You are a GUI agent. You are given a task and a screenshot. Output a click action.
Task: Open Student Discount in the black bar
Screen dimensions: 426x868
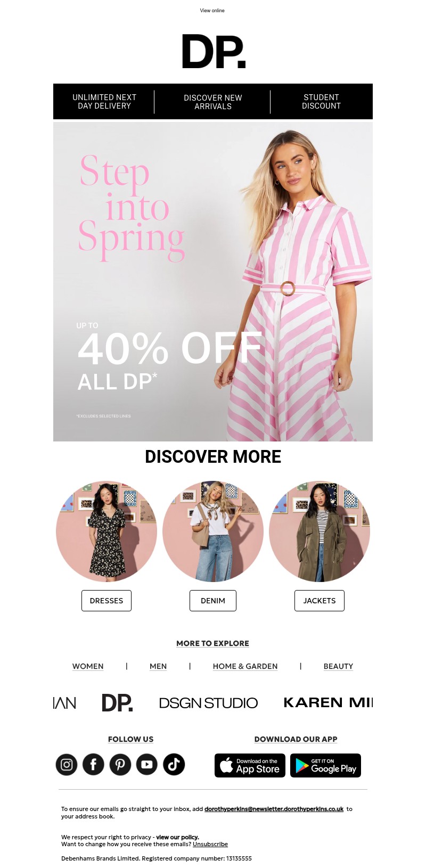point(321,102)
